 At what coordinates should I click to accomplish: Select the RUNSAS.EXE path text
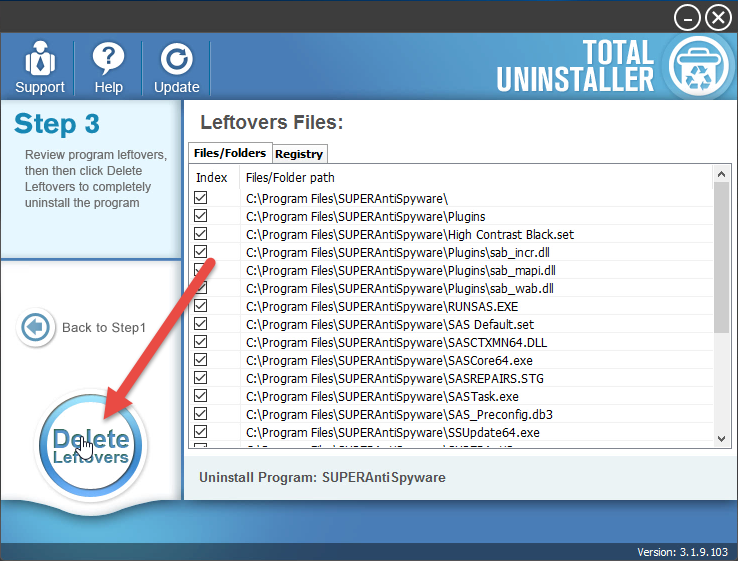pyautogui.click(x=382, y=307)
